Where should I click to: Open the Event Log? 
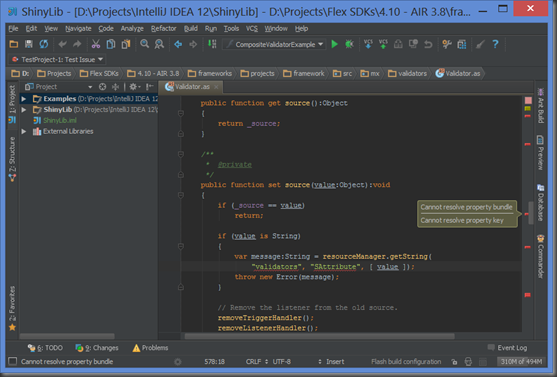click(x=507, y=348)
